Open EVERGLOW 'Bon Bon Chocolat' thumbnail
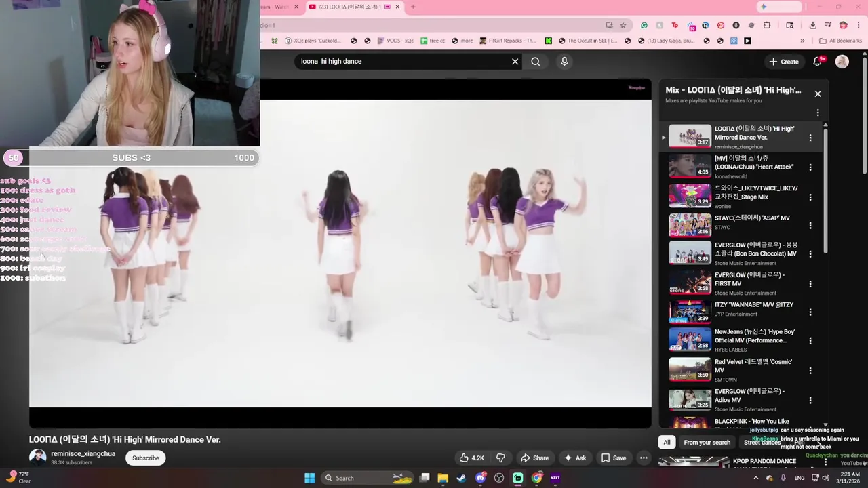 [690, 253]
